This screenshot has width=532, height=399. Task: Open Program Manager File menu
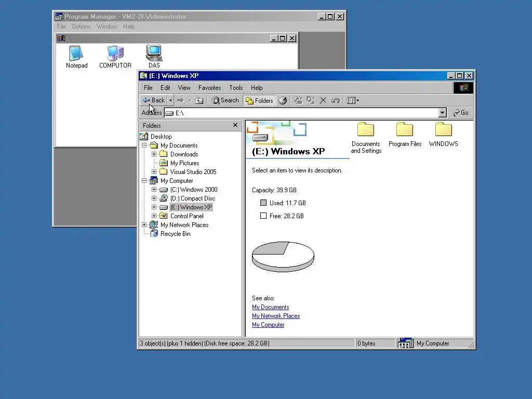point(61,26)
